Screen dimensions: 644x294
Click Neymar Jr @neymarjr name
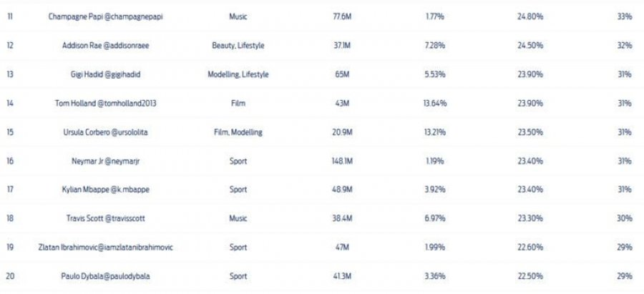pyautogui.click(x=105, y=161)
